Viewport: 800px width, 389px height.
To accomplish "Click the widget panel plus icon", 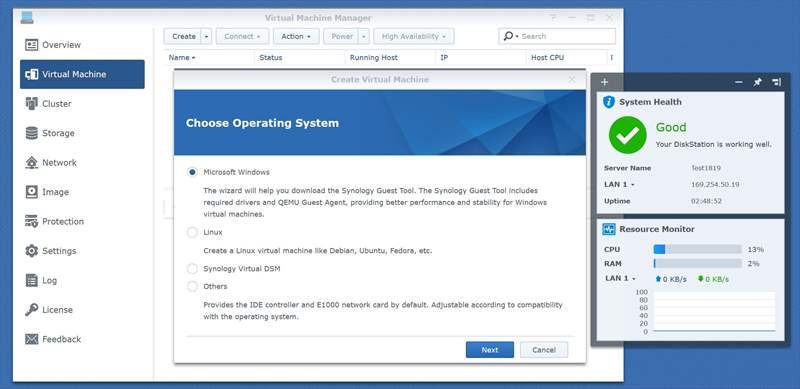I will pos(605,82).
